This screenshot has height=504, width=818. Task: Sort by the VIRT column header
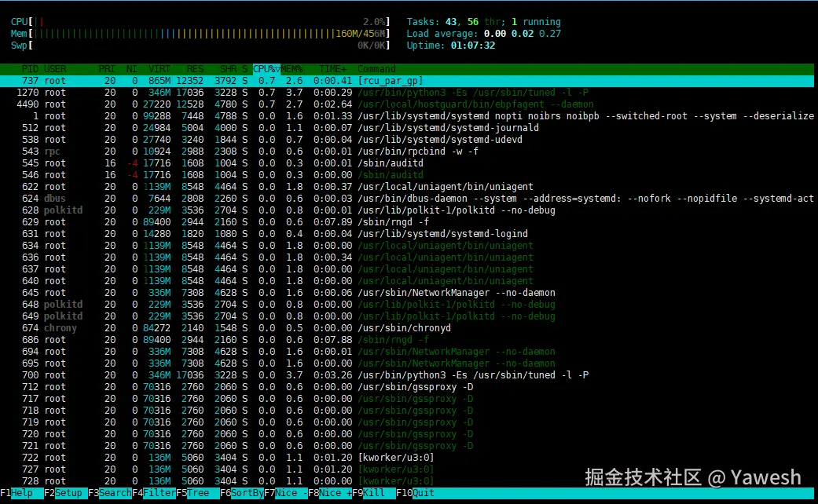click(x=159, y=69)
